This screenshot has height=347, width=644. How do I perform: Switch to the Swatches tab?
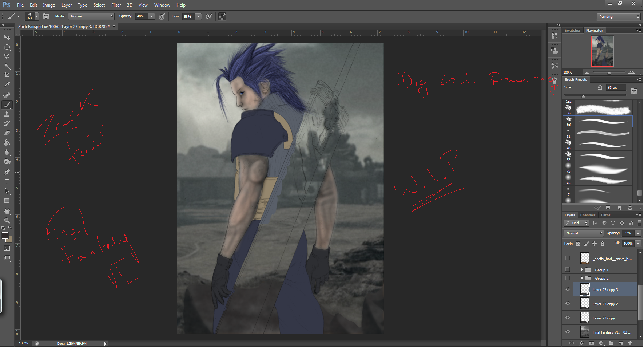[573, 31]
